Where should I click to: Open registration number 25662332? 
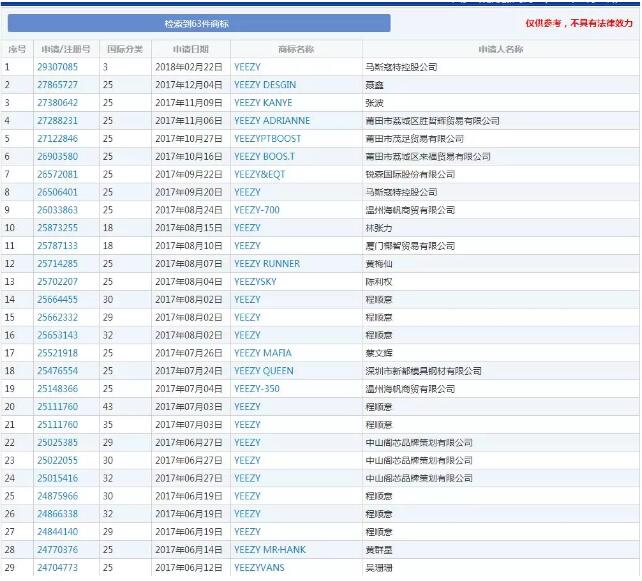pyautogui.click(x=57, y=317)
